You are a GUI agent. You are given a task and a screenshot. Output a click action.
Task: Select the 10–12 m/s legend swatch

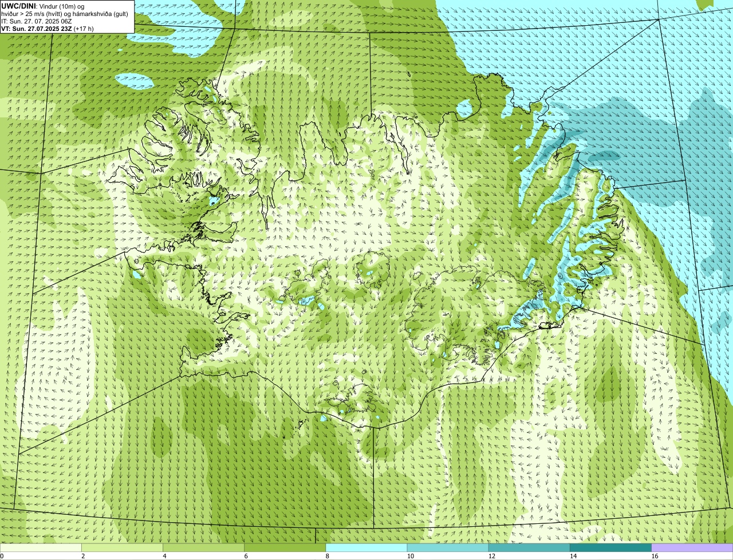448,548
